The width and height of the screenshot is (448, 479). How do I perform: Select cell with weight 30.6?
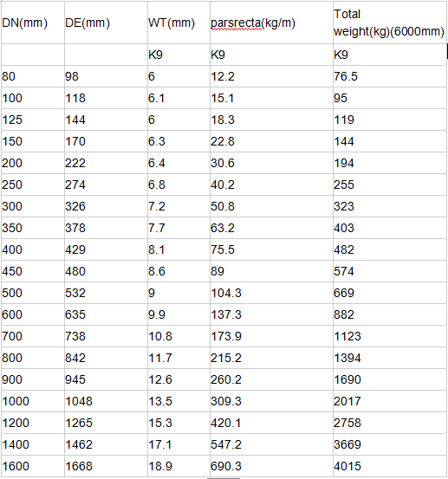coord(271,163)
